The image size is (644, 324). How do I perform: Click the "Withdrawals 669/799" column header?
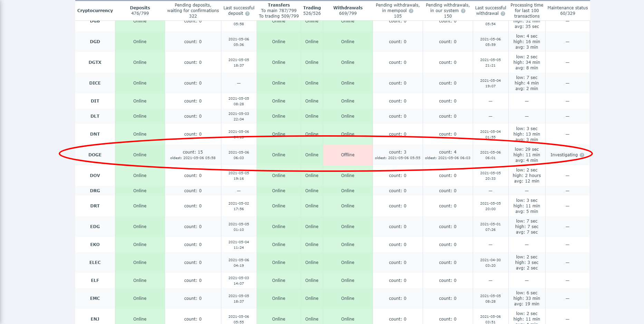pos(348,11)
